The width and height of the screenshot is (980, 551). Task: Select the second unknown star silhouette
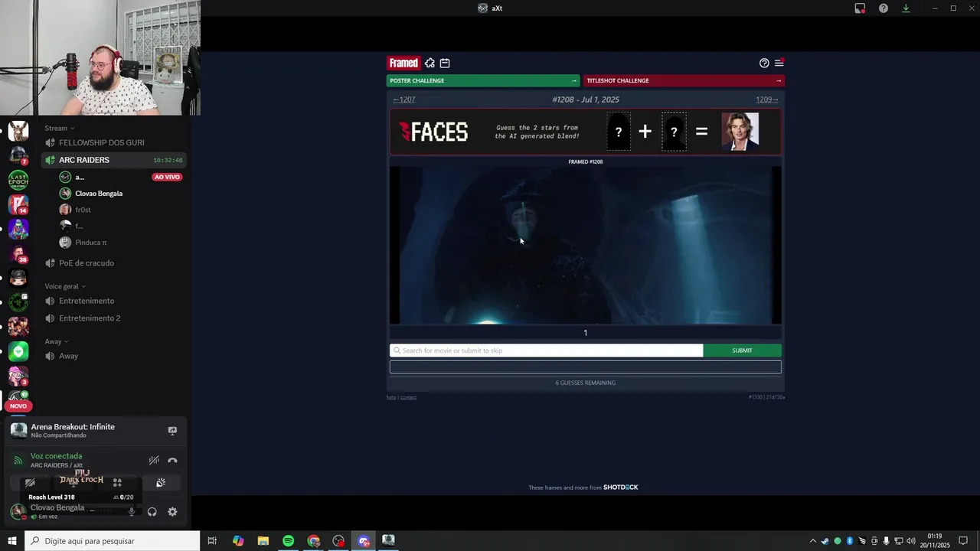[x=674, y=132]
